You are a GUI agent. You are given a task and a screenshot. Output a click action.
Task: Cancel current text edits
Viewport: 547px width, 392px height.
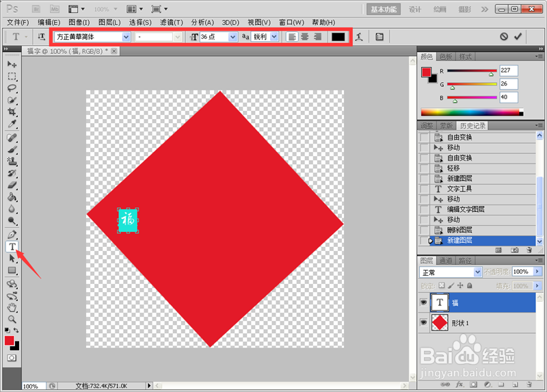[x=504, y=36]
